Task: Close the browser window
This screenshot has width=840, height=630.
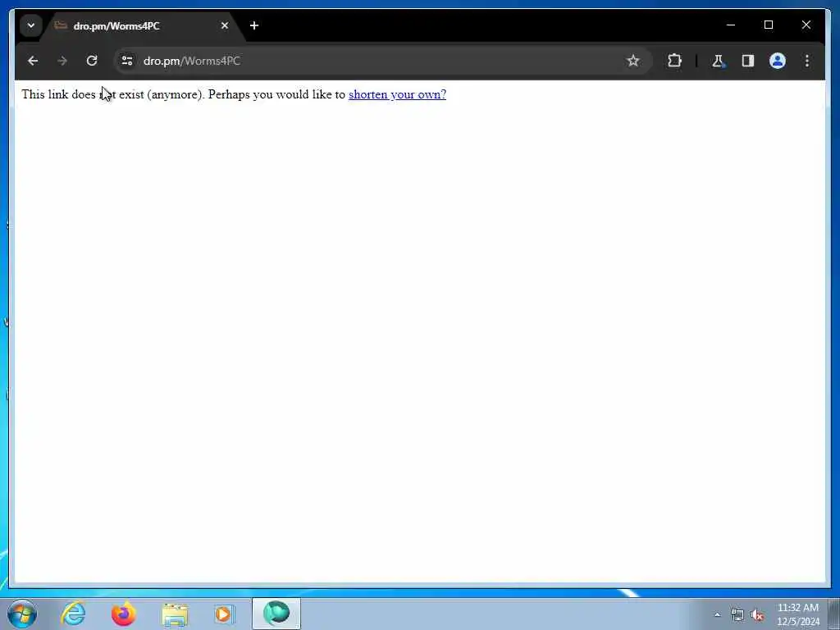Action: [806, 25]
